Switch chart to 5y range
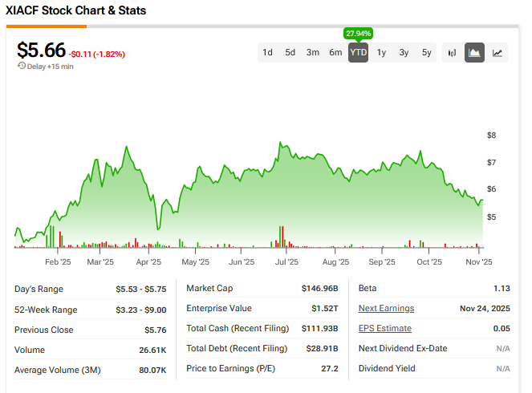 pos(426,53)
